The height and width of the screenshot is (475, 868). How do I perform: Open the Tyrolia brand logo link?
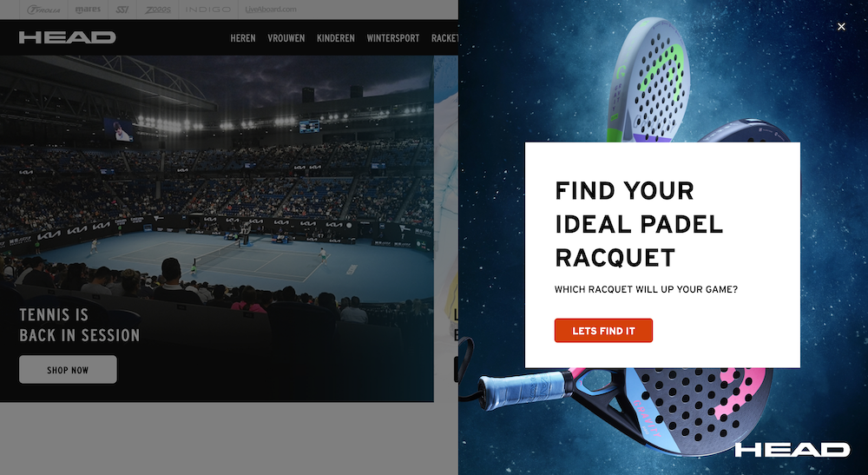point(43,10)
